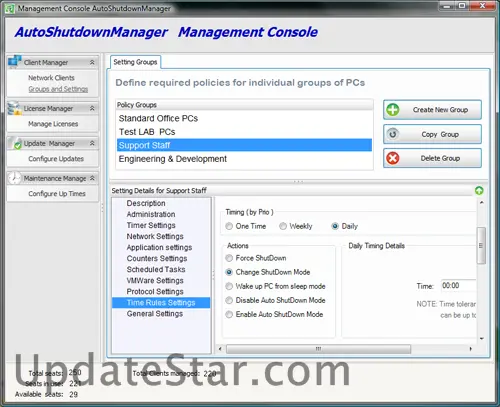Click the horizontal scrollbar thumb in details
This screenshot has width=500, height=407.
click(x=318, y=349)
